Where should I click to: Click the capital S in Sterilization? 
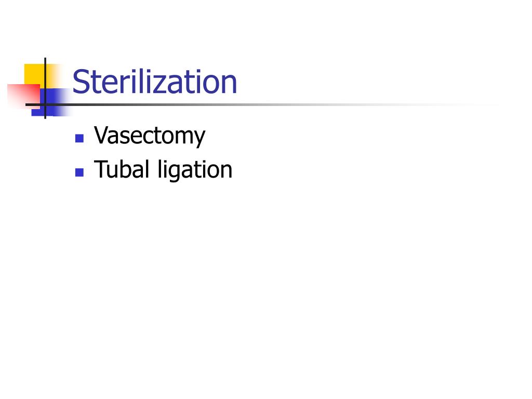coord(81,82)
